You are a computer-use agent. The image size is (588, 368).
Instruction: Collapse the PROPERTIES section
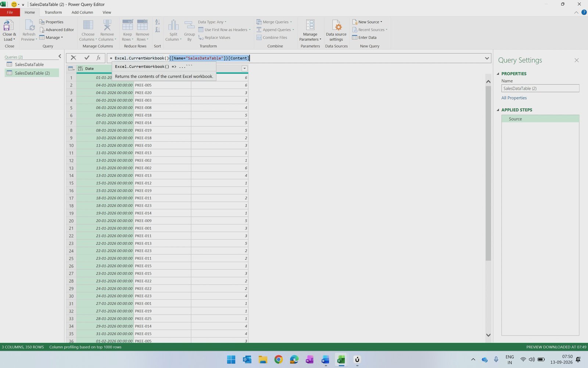pyautogui.click(x=498, y=74)
